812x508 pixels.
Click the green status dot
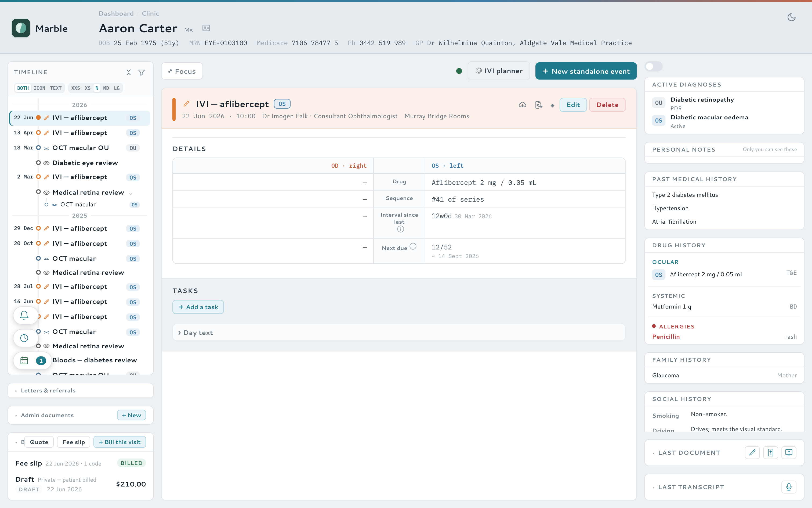tap(459, 71)
